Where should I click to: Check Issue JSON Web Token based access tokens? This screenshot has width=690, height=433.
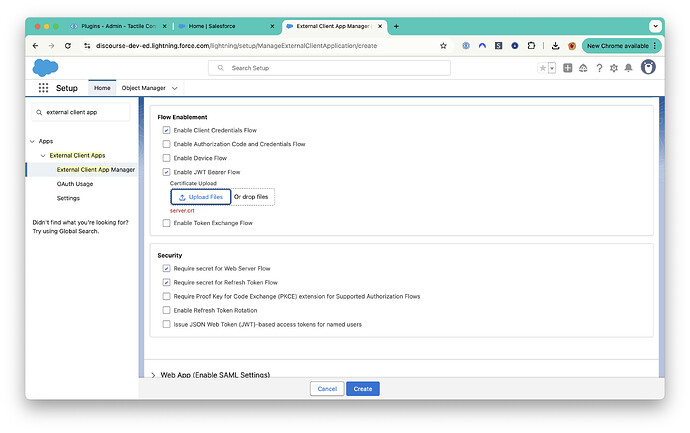[166, 324]
